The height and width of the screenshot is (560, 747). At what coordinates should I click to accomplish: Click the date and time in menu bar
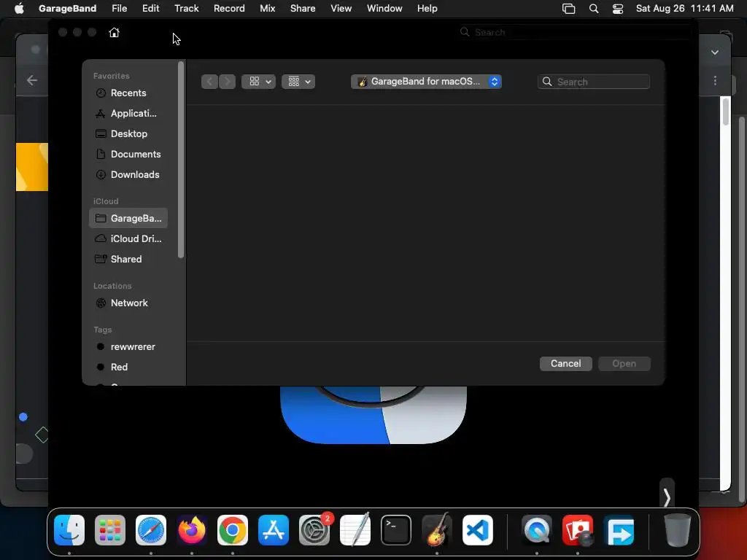click(x=684, y=9)
